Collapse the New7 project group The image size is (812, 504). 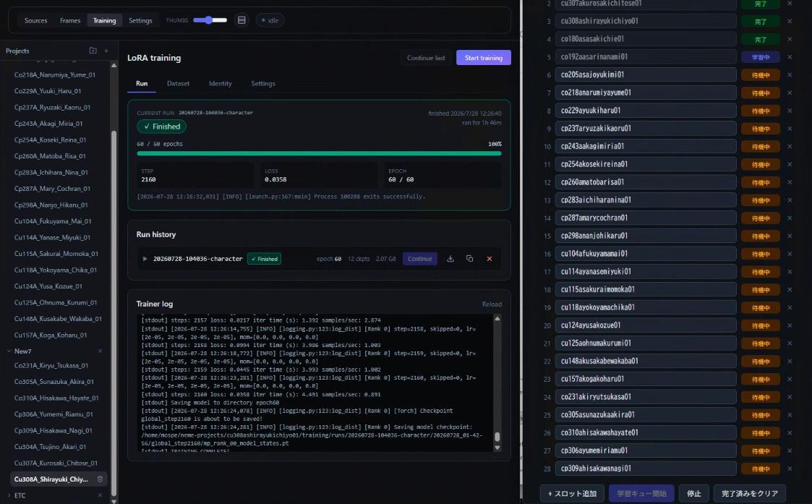tap(9, 351)
